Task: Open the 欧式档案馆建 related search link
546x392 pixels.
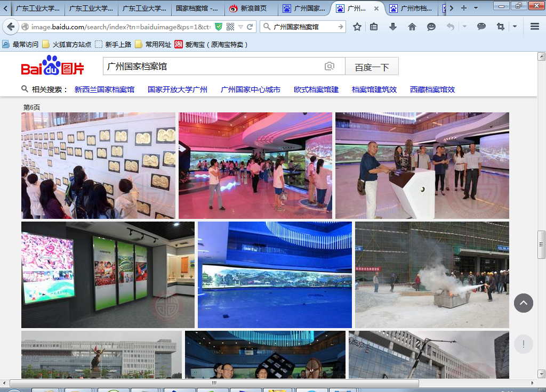Action: click(x=316, y=89)
